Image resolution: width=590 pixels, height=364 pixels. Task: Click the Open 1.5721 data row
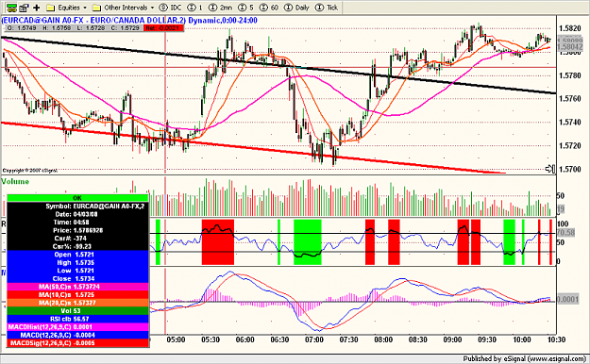point(77,255)
